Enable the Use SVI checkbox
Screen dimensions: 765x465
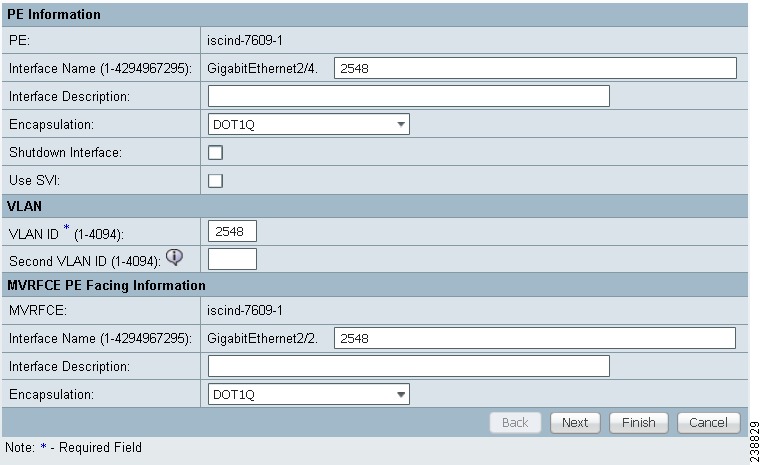point(215,181)
